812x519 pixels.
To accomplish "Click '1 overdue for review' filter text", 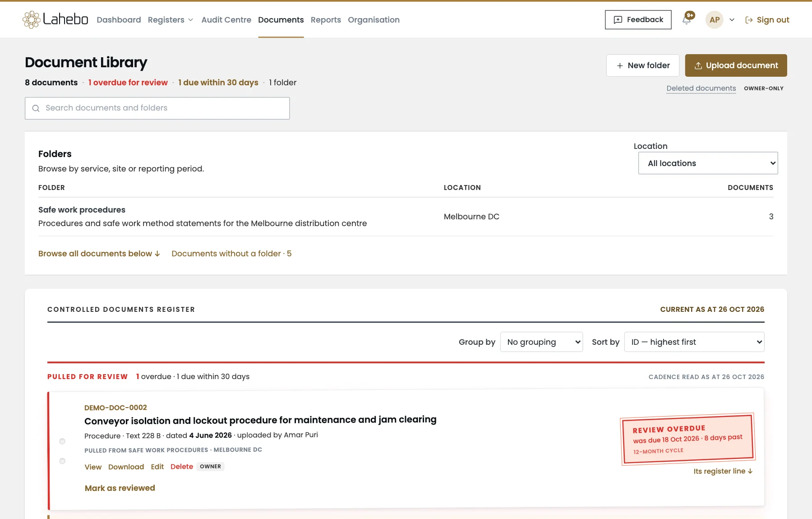I will click(128, 83).
